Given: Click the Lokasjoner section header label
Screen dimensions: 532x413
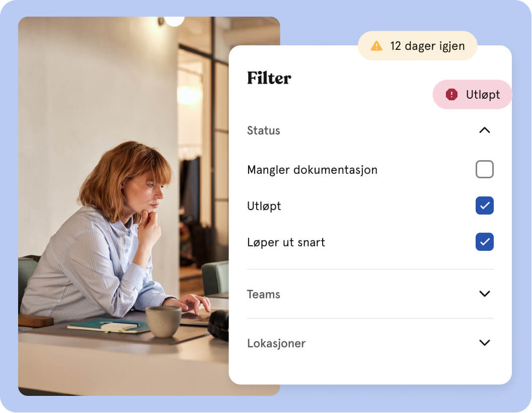Looking at the screenshot, I should pyautogui.click(x=276, y=343).
